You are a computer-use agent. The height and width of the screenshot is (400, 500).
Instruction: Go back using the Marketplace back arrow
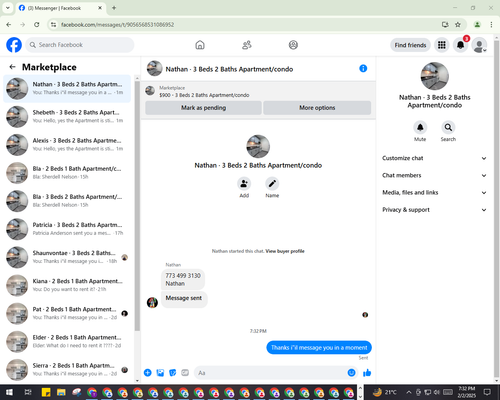coord(12,67)
